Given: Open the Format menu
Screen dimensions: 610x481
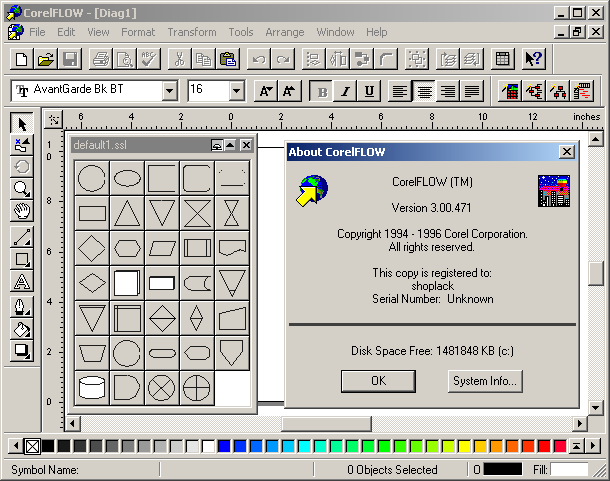Looking at the screenshot, I should coord(138,32).
